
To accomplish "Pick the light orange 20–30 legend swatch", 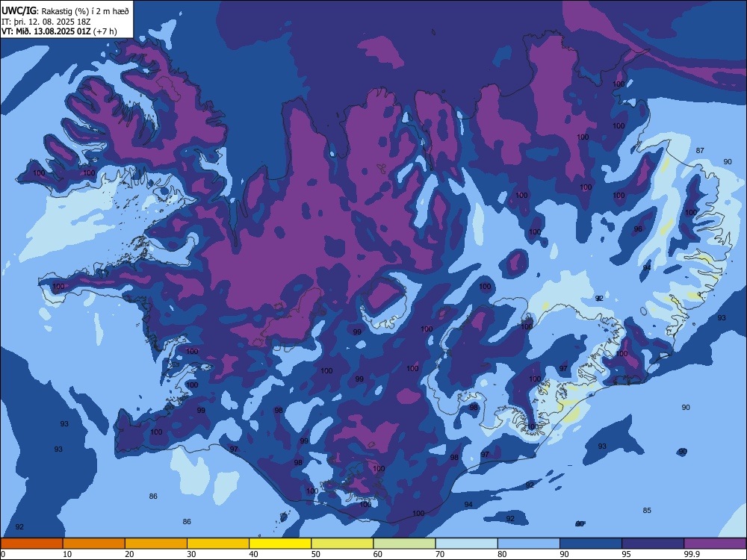I will point(156,544).
